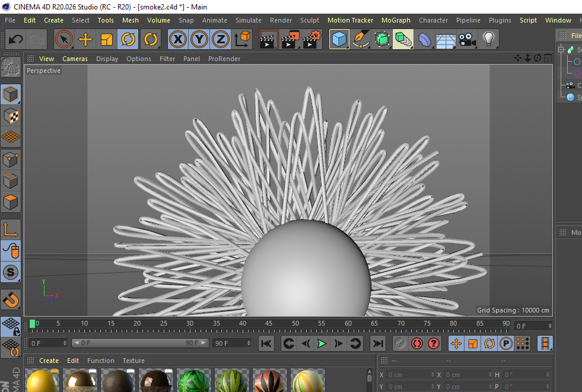
Task: Step to previous frame
Action: tap(306, 343)
